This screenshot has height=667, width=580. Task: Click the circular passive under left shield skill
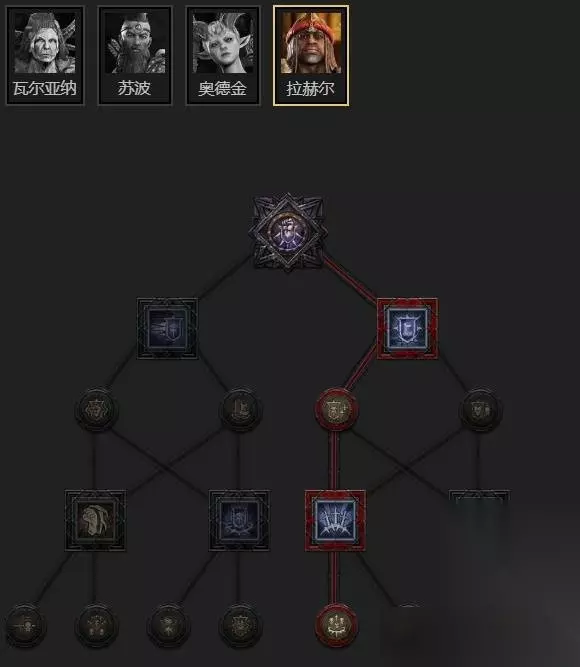point(240,409)
